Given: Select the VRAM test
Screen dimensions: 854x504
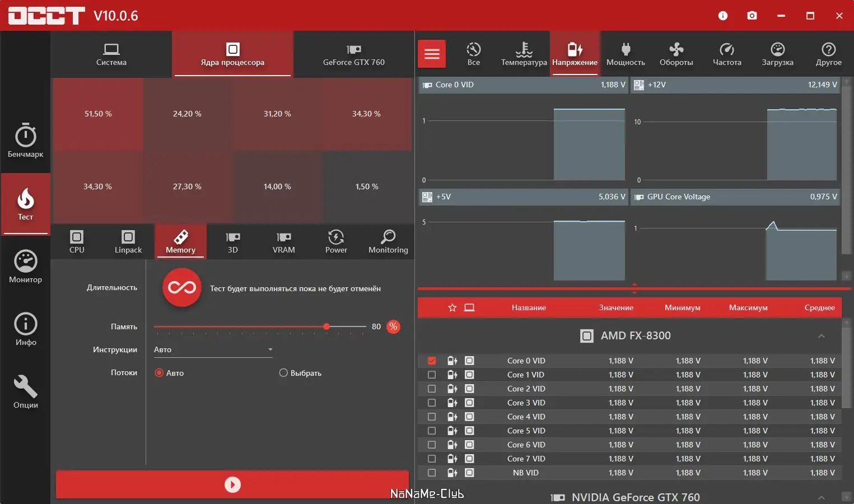Looking at the screenshot, I should tap(284, 241).
